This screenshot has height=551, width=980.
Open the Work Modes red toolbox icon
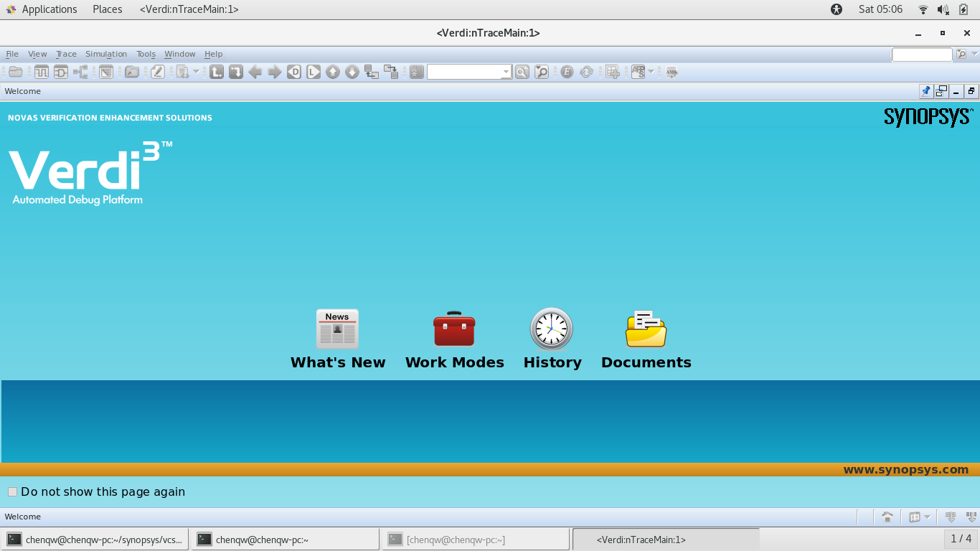point(454,329)
